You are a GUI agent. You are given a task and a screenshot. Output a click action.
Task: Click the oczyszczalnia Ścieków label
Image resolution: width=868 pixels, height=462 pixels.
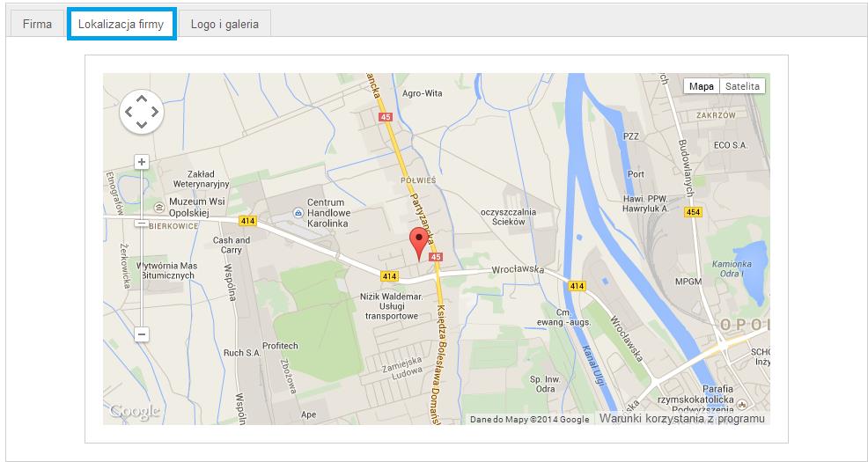coord(508,216)
